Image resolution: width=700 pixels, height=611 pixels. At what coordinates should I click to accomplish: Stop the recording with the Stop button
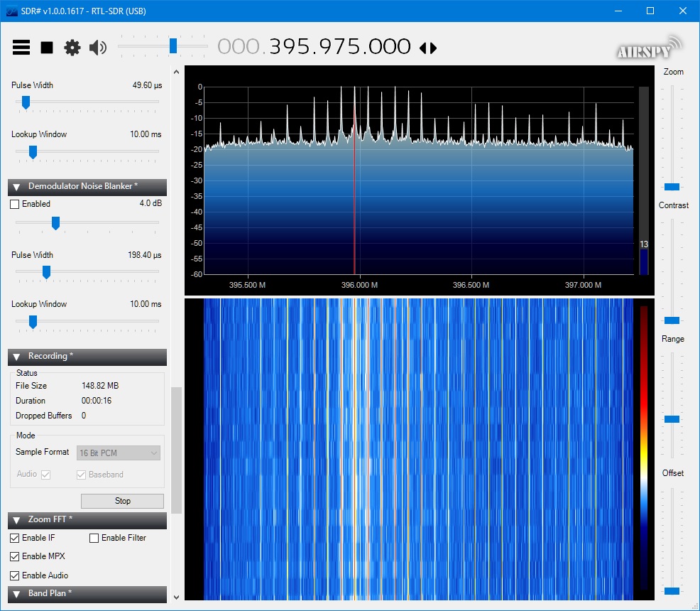click(x=122, y=501)
